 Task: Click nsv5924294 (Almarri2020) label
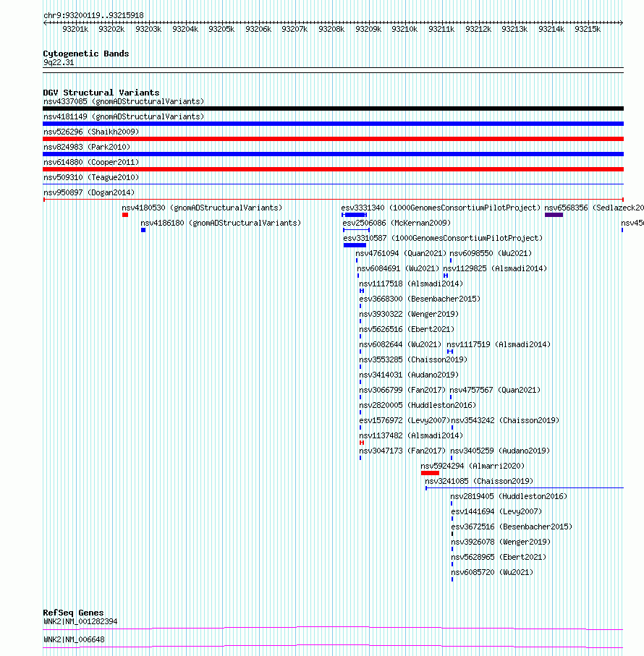point(473,466)
